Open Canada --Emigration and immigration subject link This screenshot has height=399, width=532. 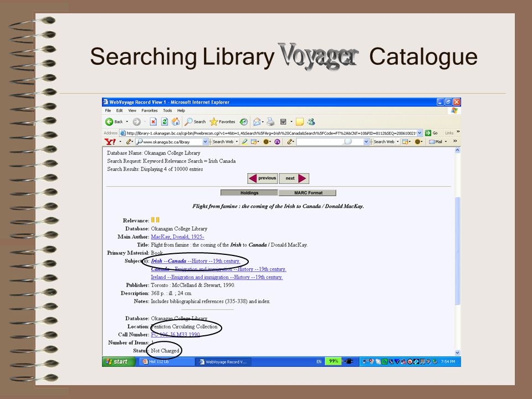218,269
